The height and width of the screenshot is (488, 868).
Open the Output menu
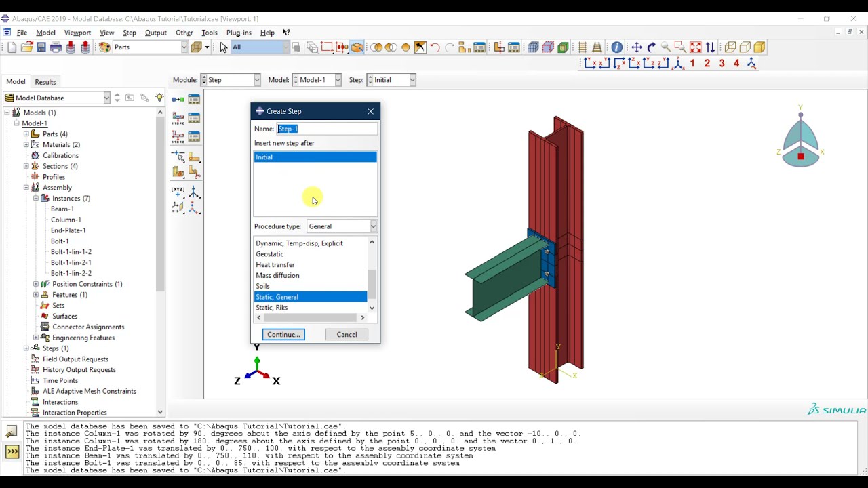tap(155, 33)
